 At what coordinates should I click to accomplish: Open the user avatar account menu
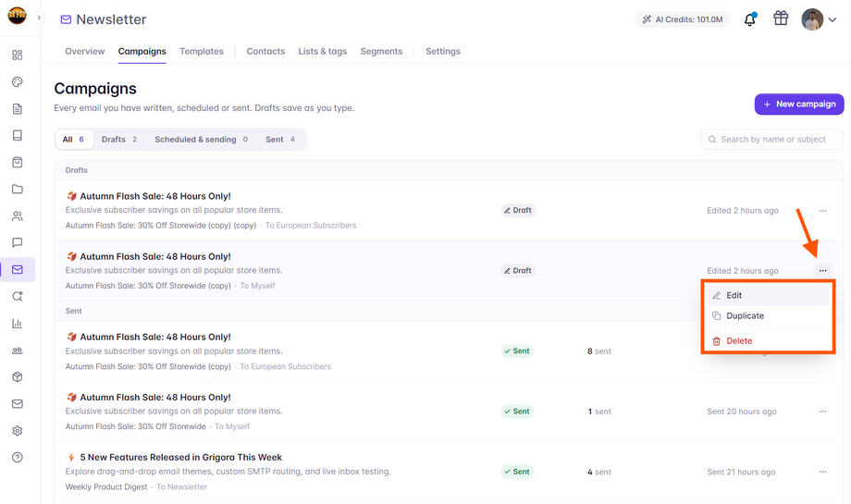819,19
